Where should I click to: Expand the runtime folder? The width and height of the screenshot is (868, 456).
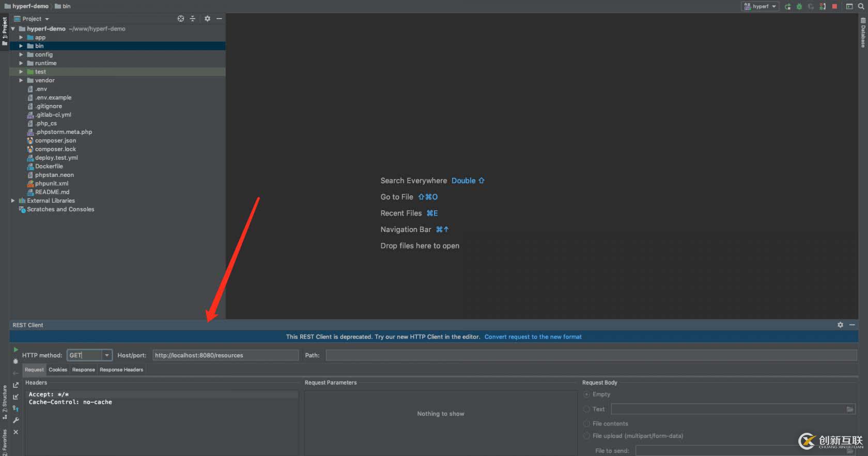pyautogui.click(x=21, y=63)
